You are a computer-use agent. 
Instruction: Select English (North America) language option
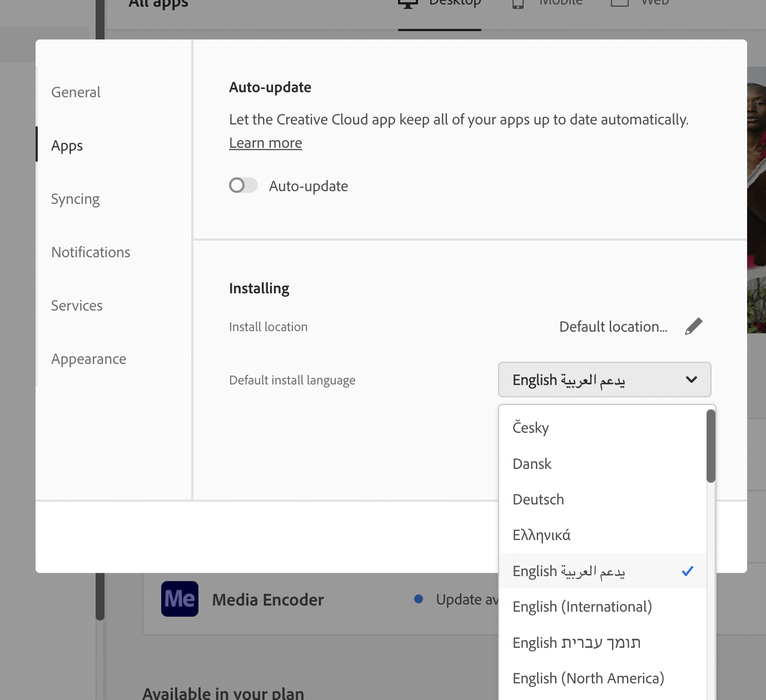603,678
